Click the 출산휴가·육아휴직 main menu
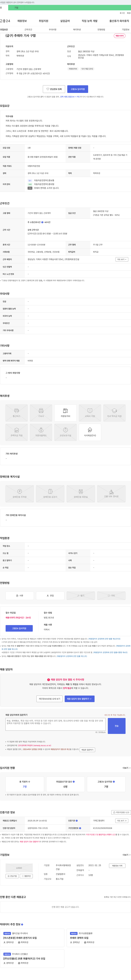Screen dimensions: 131x980 click(x=119, y=21)
